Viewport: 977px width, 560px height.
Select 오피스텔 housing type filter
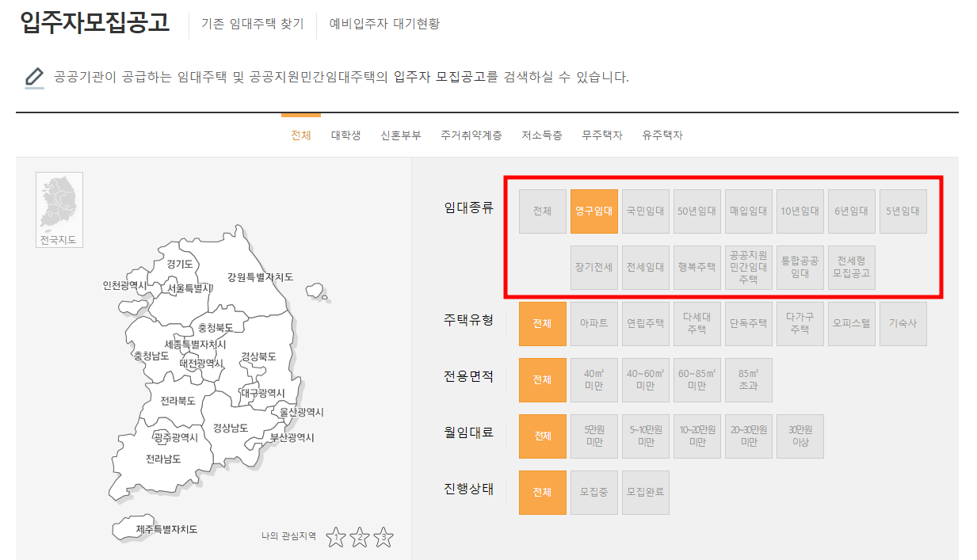pos(851,323)
